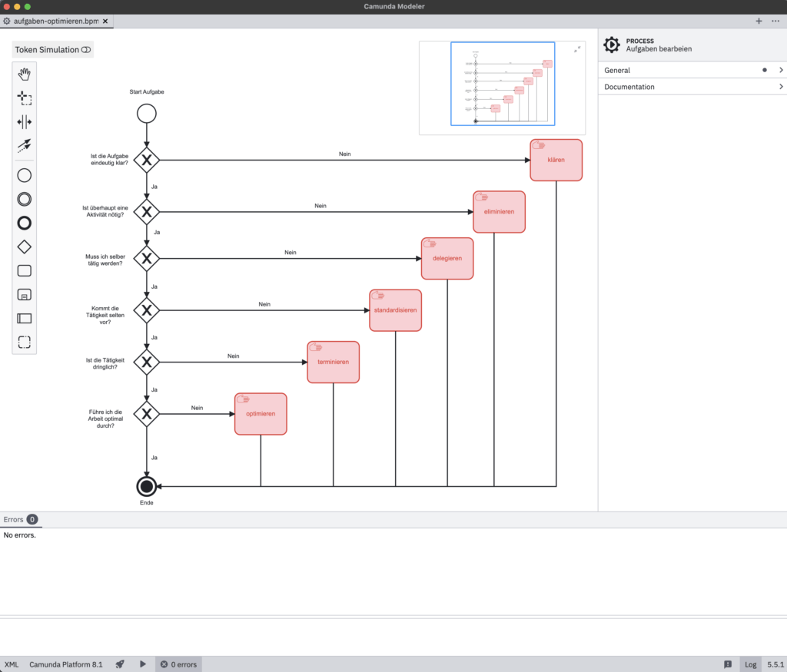
Task: Activate the space tool
Action: coord(24,121)
